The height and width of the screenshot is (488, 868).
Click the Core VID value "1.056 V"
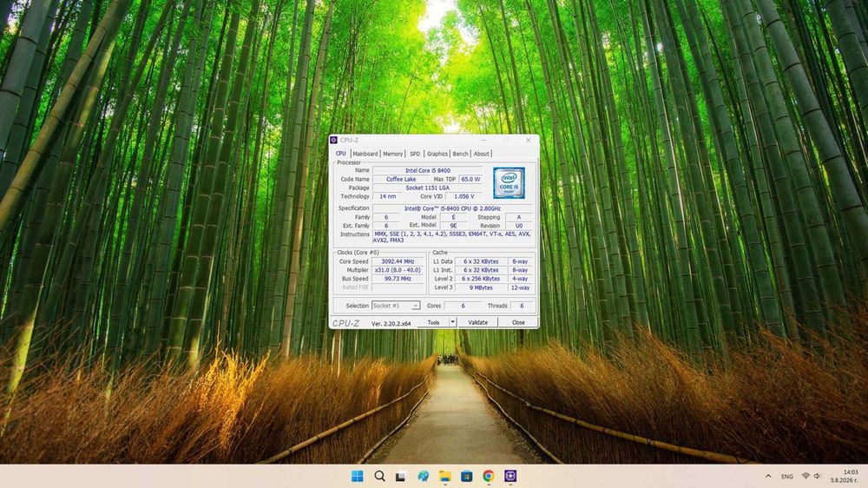(464, 196)
